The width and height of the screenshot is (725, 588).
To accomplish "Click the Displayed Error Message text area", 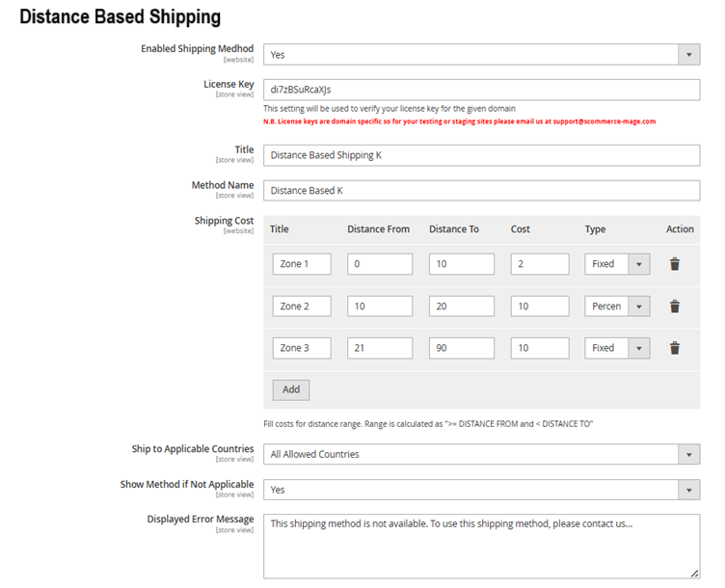I will (481, 546).
